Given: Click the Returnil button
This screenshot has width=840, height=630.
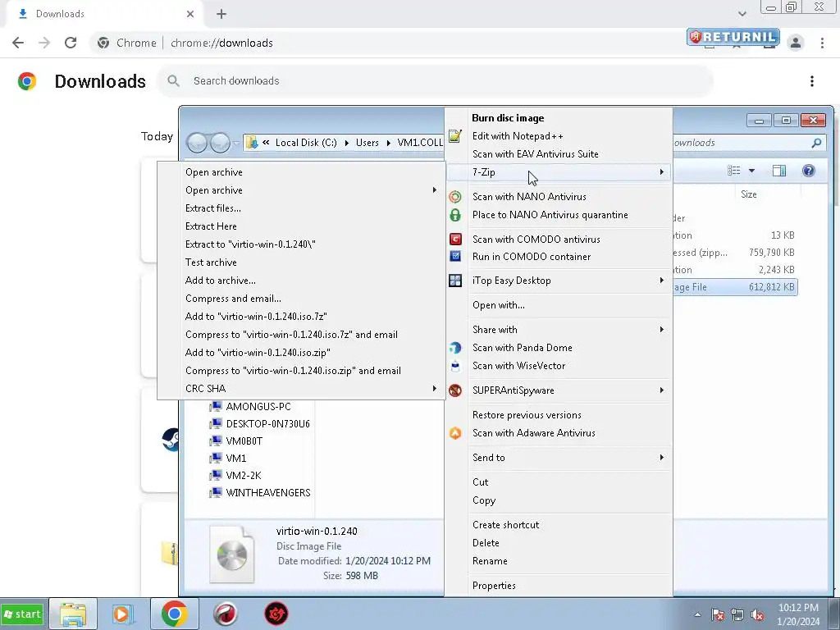Looking at the screenshot, I should 733,36.
